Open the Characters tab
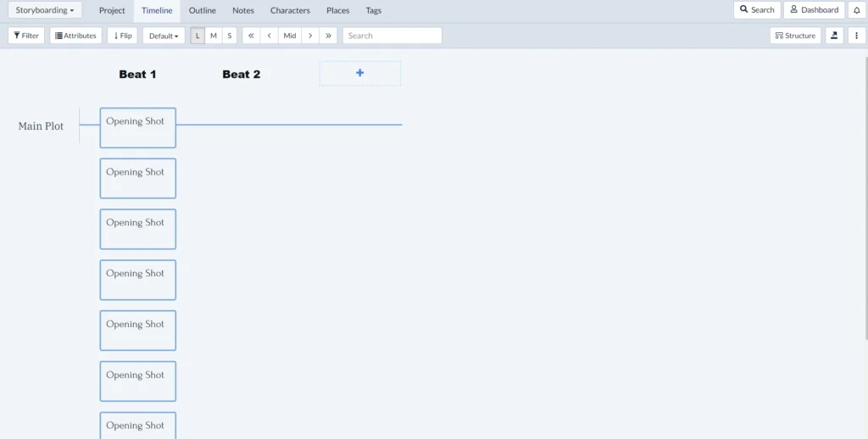868x439 pixels. coord(290,10)
